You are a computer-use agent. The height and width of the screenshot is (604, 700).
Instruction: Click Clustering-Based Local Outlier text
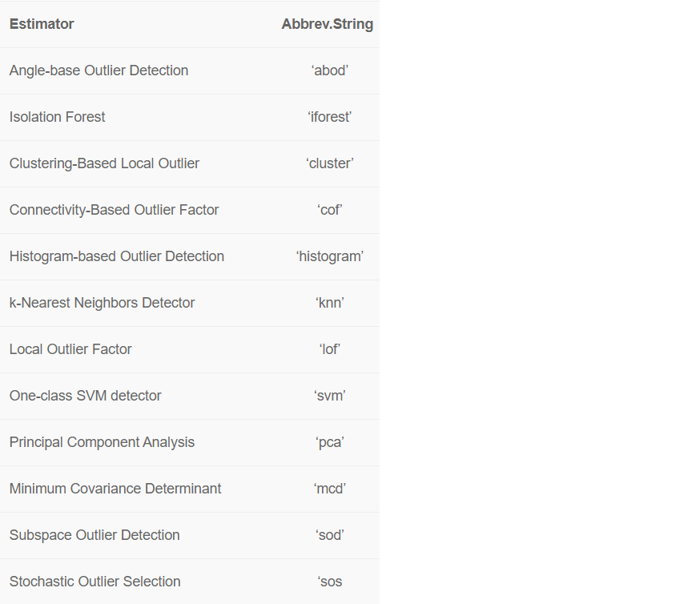(x=104, y=163)
